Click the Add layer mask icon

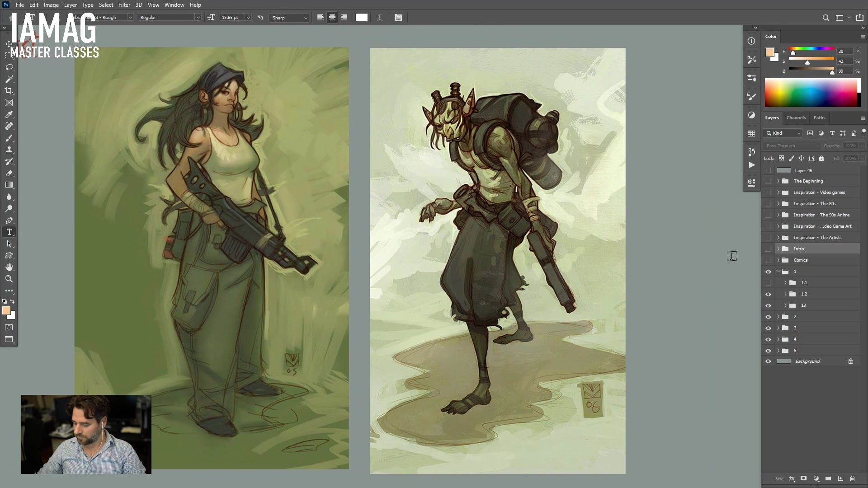[804, 478]
